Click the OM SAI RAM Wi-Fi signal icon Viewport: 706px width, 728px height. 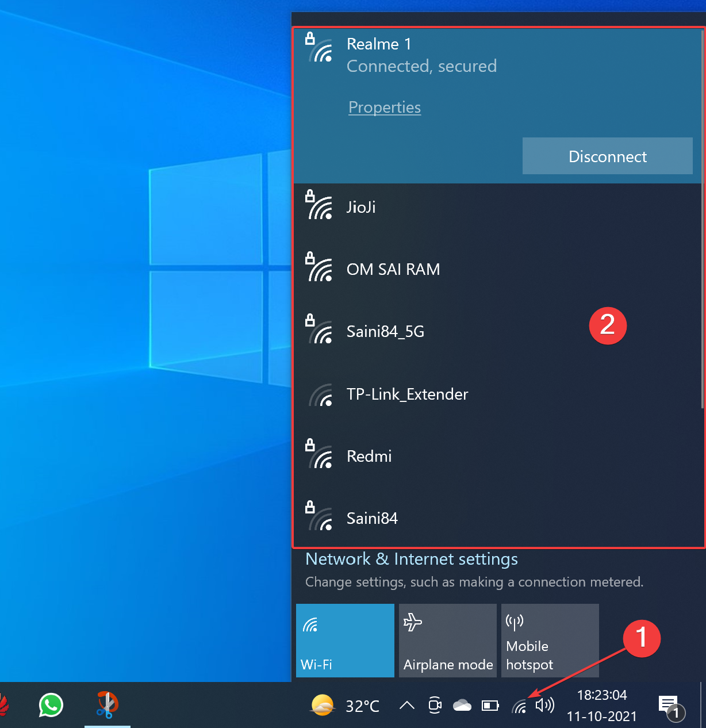point(319,267)
